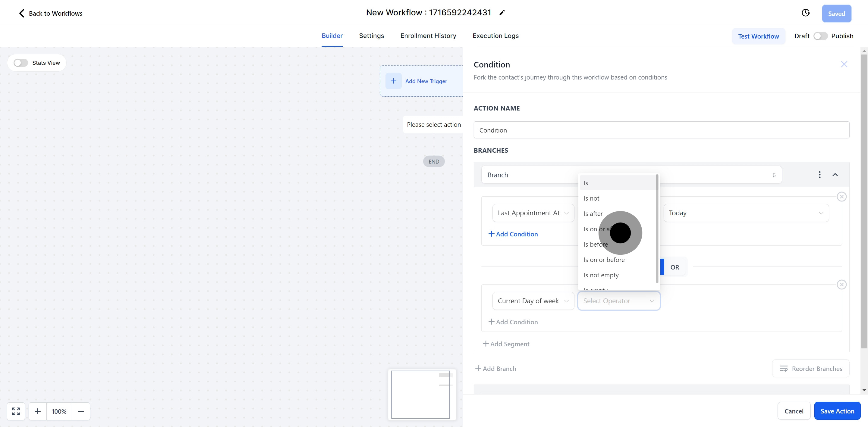868x427 pixels.
Task: Toggle the Stats View switch
Action: (x=21, y=63)
